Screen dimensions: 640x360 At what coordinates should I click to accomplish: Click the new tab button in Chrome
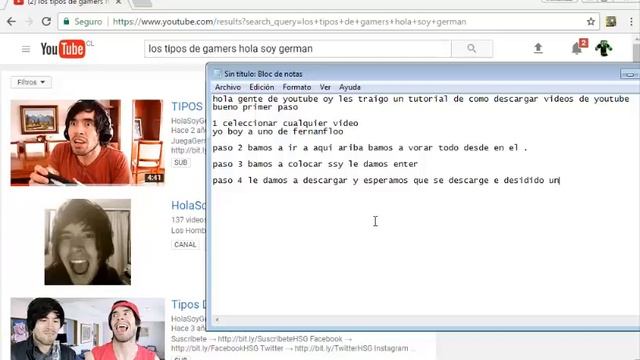click(x=142, y=3)
